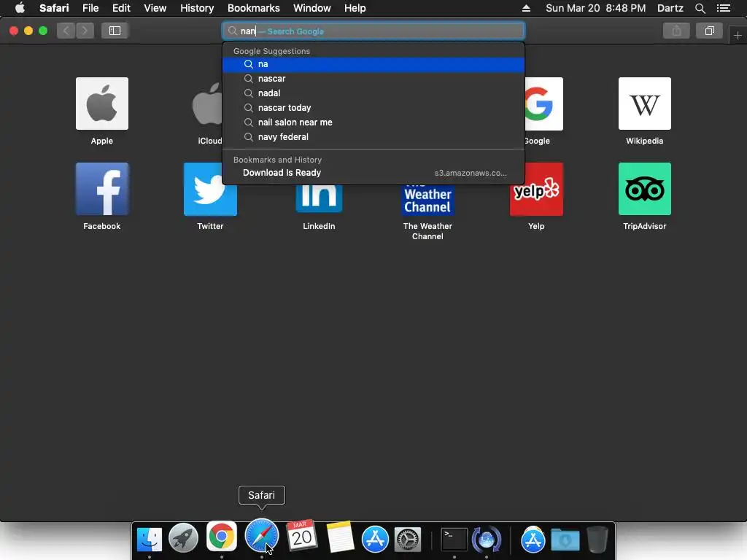
Task: Click the Safari icon in the Dock
Action: [262, 535]
